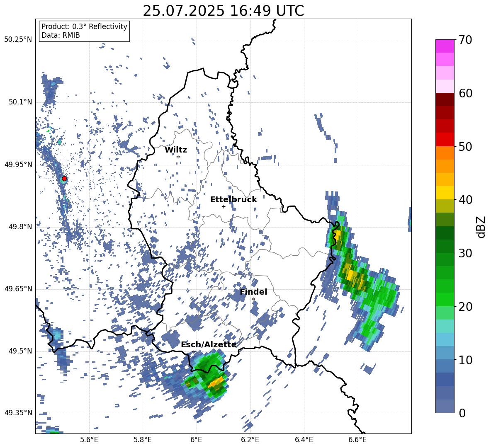
Task: Click the slate blue bottom colorbar segment
Action: 445,406
